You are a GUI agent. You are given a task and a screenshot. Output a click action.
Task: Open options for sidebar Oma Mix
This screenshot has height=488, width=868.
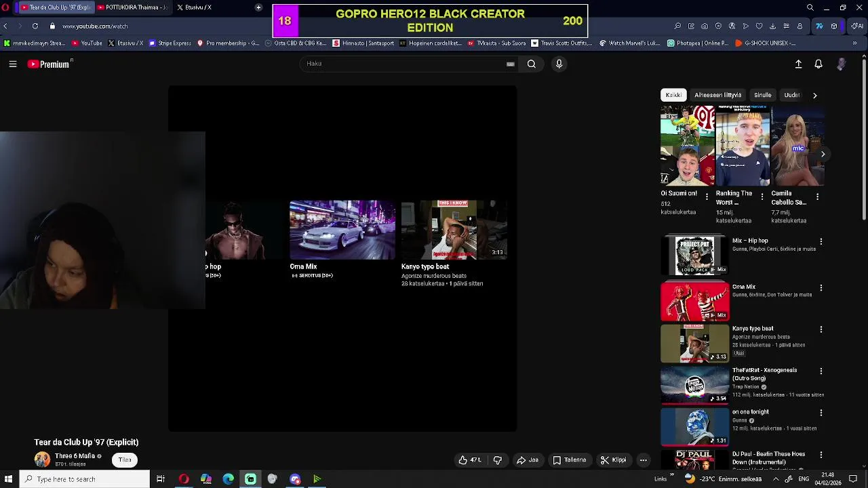(821, 287)
